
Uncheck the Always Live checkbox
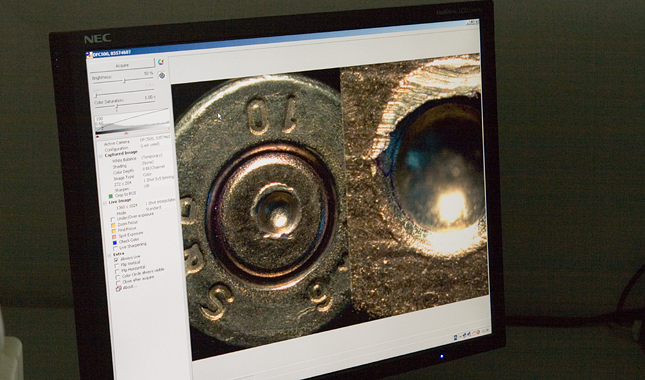pos(116,260)
